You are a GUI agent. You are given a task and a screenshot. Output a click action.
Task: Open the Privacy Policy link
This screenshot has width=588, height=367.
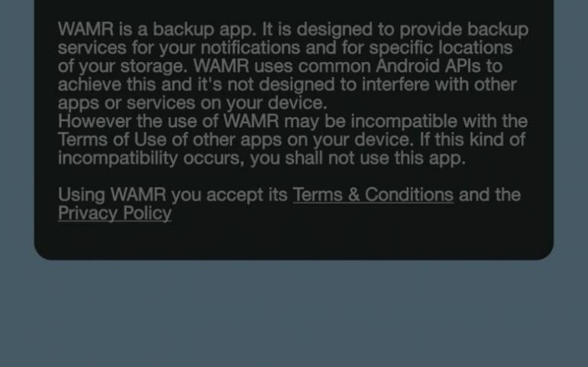click(x=115, y=213)
